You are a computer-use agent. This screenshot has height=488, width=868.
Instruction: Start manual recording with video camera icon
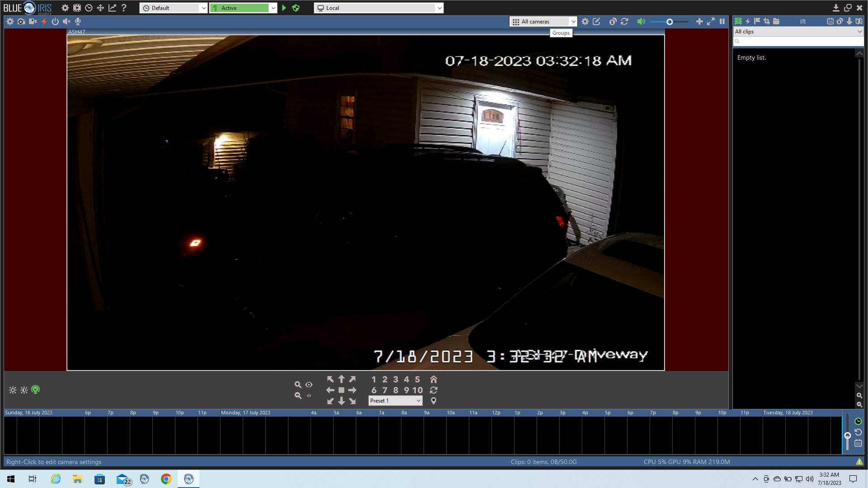pyautogui.click(x=33, y=21)
